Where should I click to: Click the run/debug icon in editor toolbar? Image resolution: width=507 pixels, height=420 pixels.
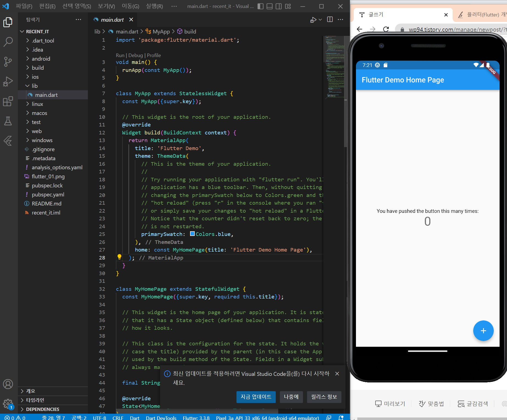(x=313, y=20)
